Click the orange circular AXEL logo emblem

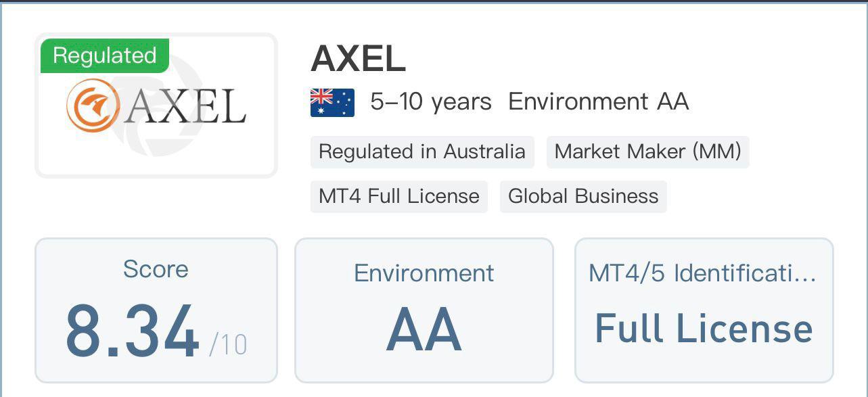click(93, 106)
